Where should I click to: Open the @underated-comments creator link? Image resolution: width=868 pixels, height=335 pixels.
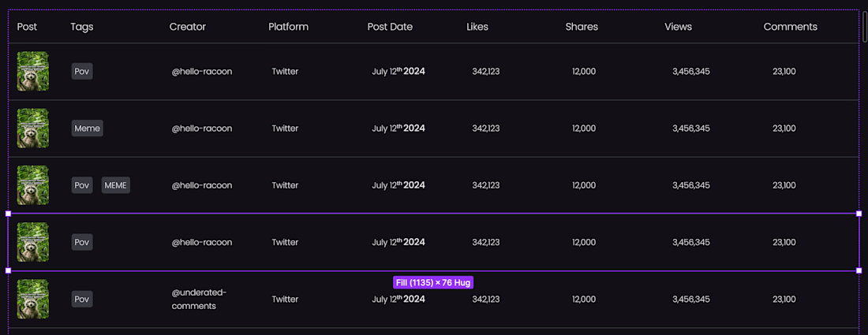coord(199,299)
